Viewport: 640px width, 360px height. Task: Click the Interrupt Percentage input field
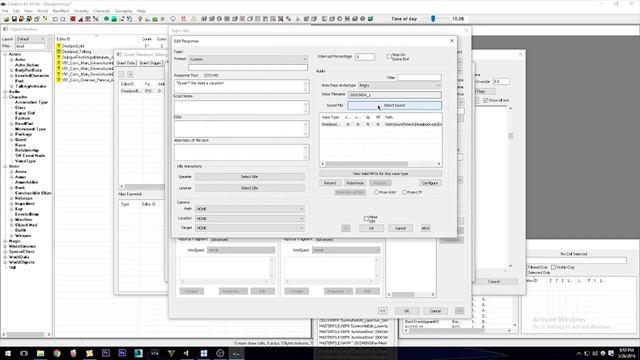point(364,57)
